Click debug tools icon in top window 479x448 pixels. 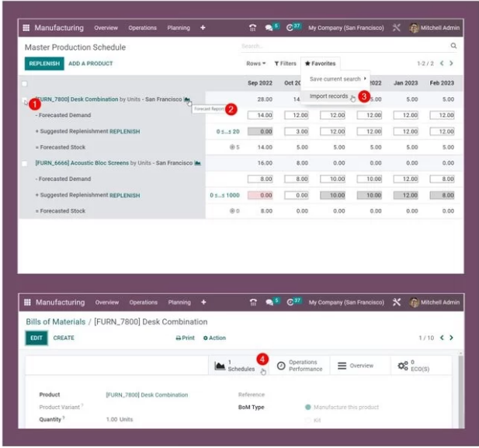pyautogui.click(x=396, y=28)
